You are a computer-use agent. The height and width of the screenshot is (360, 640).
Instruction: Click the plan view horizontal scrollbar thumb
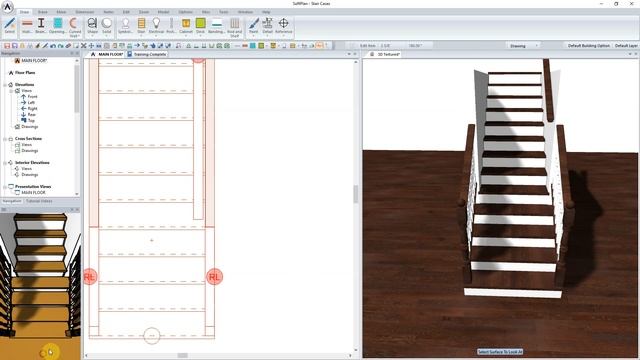point(182,356)
